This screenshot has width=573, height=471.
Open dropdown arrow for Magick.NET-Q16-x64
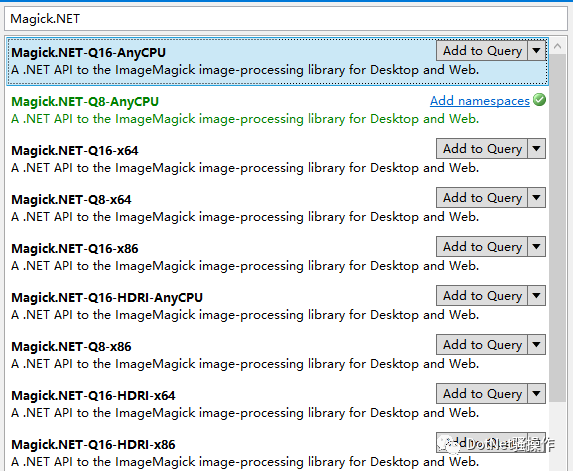coord(536,149)
